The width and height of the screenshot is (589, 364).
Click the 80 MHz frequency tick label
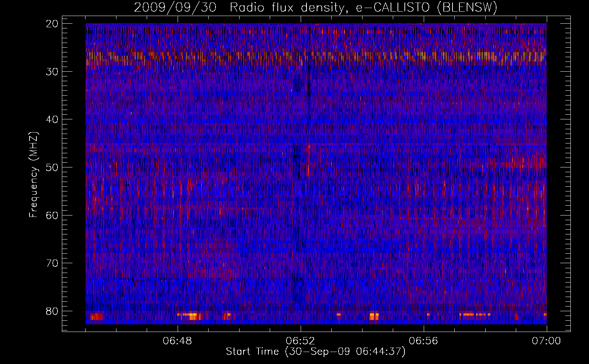[x=52, y=311]
